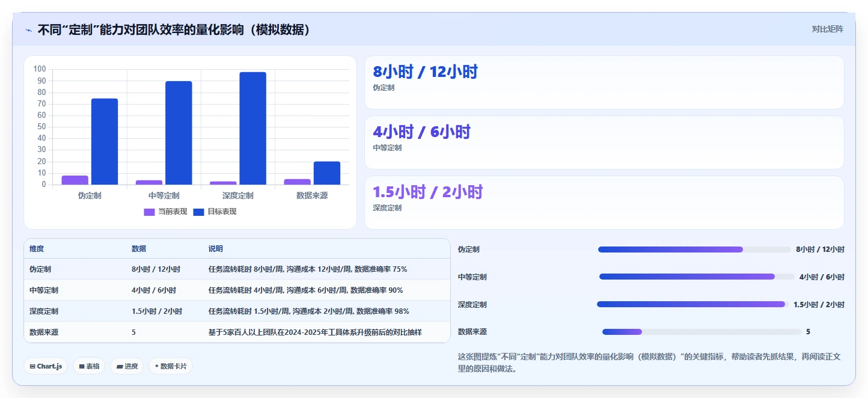Click the 对比矩阵 label in the header

click(x=827, y=29)
